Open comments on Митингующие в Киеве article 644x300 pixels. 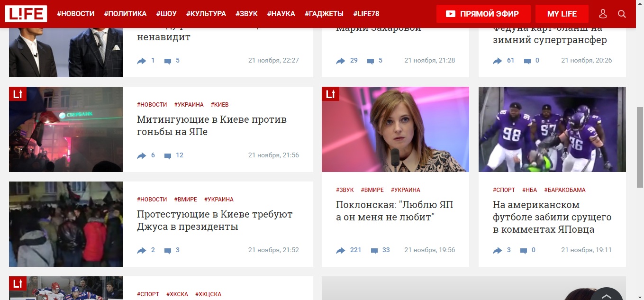click(168, 156)
